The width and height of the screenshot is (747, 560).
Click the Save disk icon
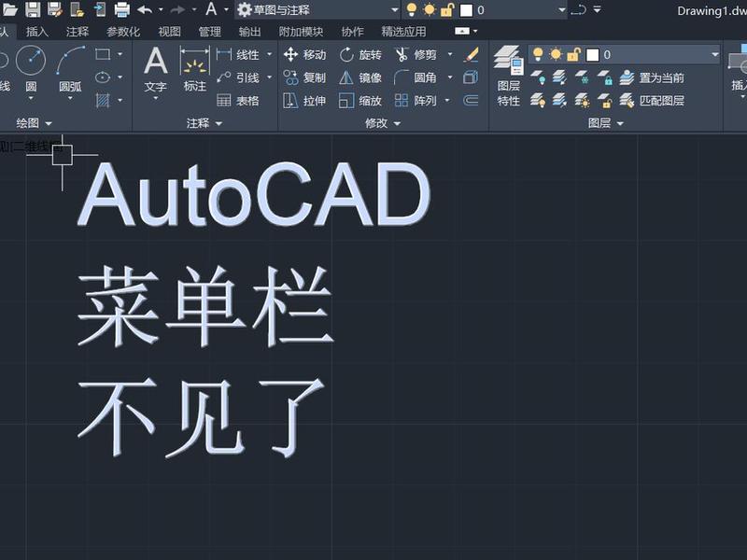33,9
